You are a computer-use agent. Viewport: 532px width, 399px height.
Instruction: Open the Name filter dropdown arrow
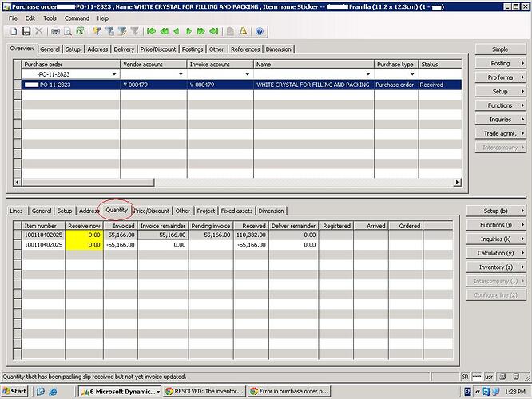[368, 74]
